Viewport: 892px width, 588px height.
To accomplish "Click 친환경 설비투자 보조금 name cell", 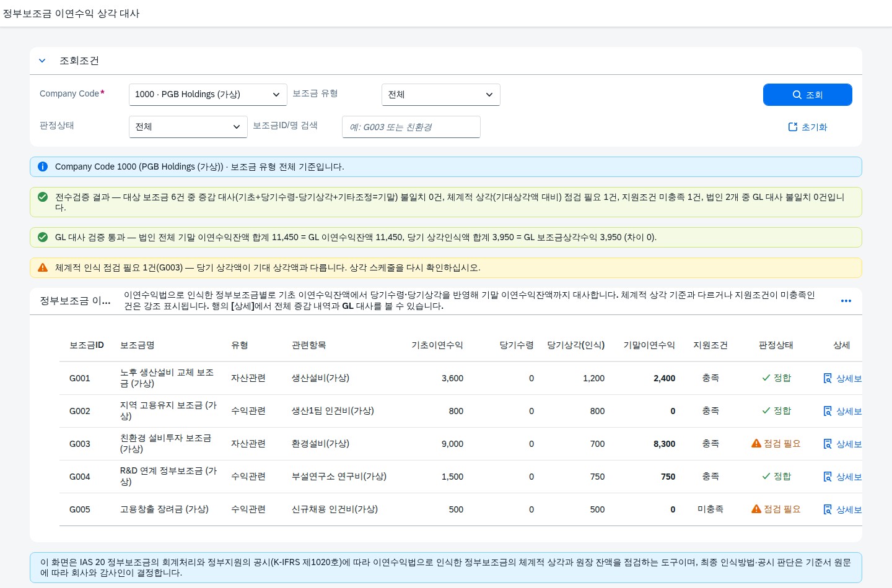I will pos(166,444).
